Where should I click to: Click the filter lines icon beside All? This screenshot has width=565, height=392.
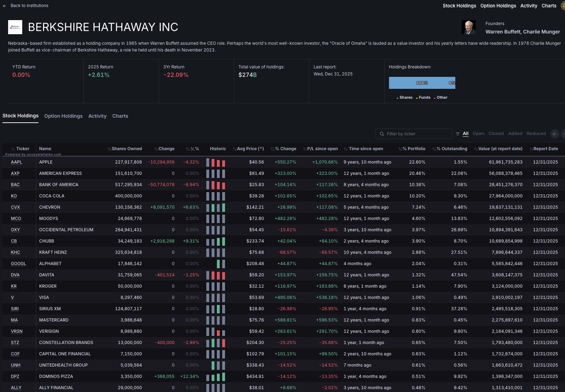(x=458, y=134)
